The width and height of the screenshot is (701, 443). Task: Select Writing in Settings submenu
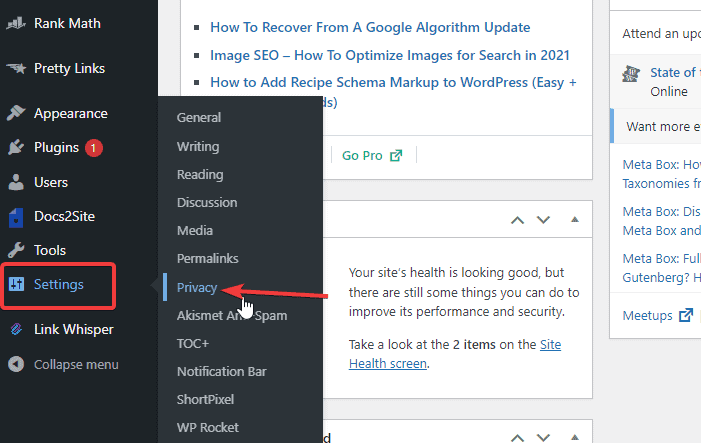tap(198, 146)
